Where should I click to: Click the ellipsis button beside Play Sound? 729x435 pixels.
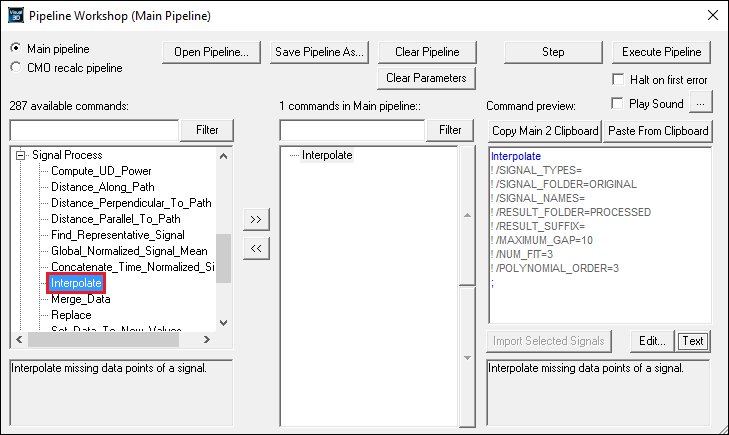(702, 102)
